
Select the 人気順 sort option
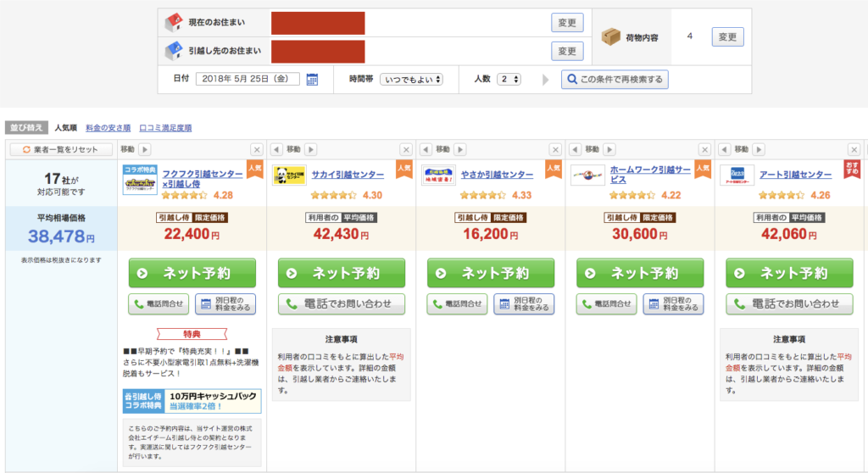65,128
